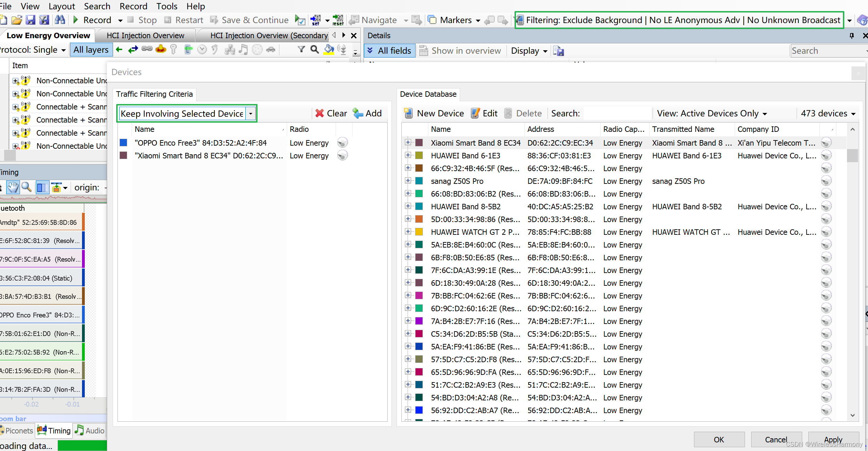The image size is (868, 451).
Task: Click the green Add arrow icon
Action: click(x=358, y=113)
